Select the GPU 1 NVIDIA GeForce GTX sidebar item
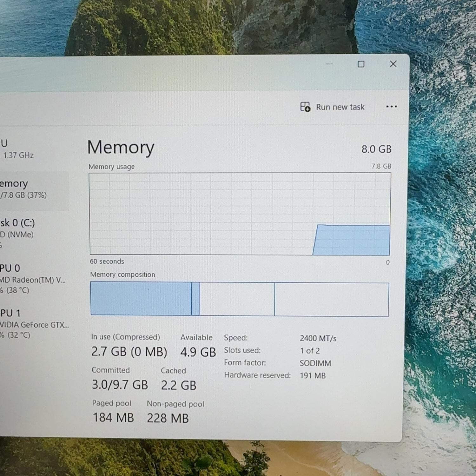The width and height of the screenshot is (476, 476). [34, 324]
